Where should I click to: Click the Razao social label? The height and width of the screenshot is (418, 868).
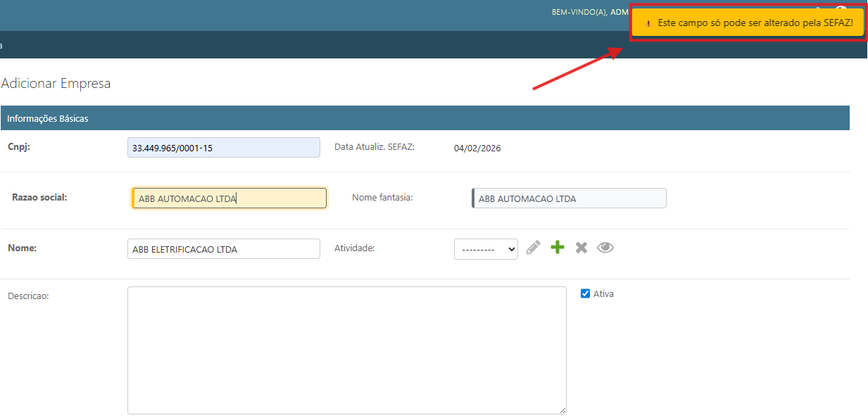(x=39, y=198)
